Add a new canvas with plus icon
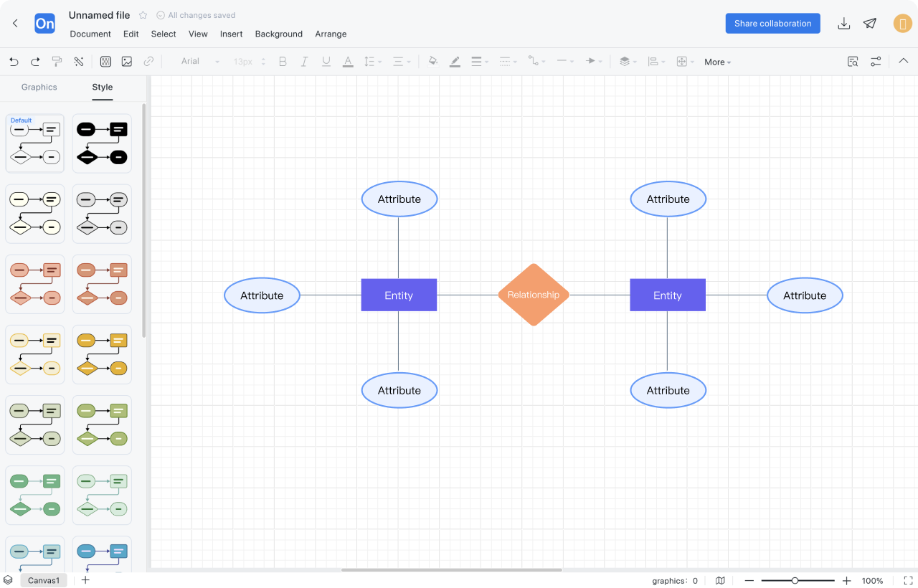 85,580
